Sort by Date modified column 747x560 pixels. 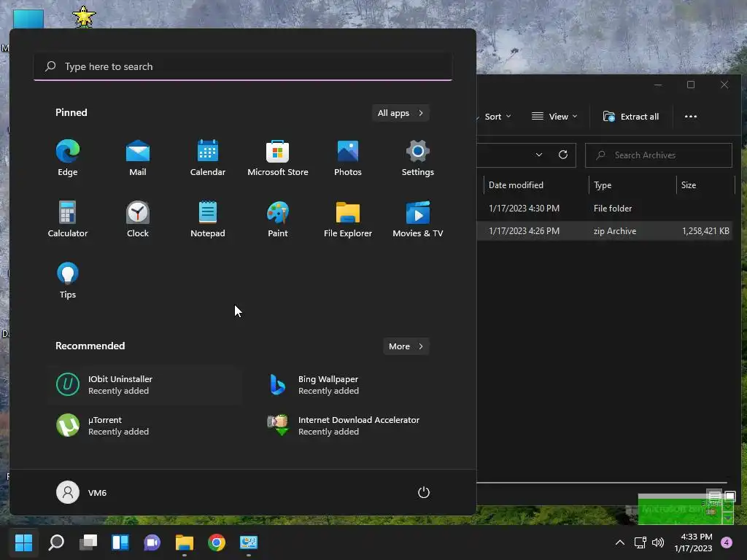536,184
